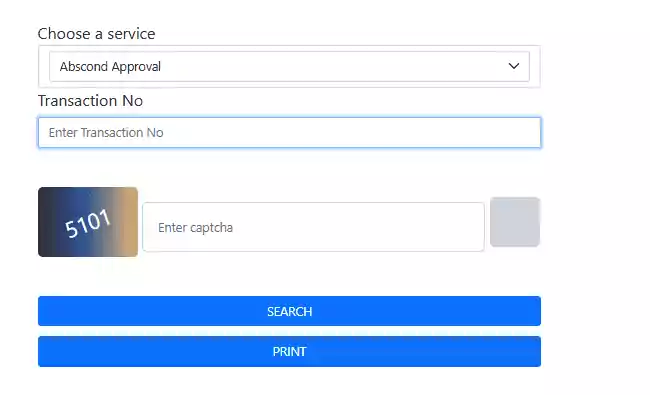Open the Abscond Approval service dropdown
This screenshot has width=650, height=395.
click(x=289, y=66)
